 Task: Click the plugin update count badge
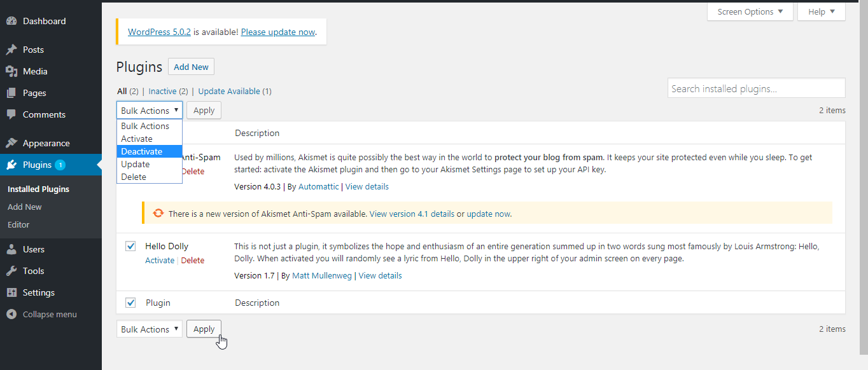60,165
